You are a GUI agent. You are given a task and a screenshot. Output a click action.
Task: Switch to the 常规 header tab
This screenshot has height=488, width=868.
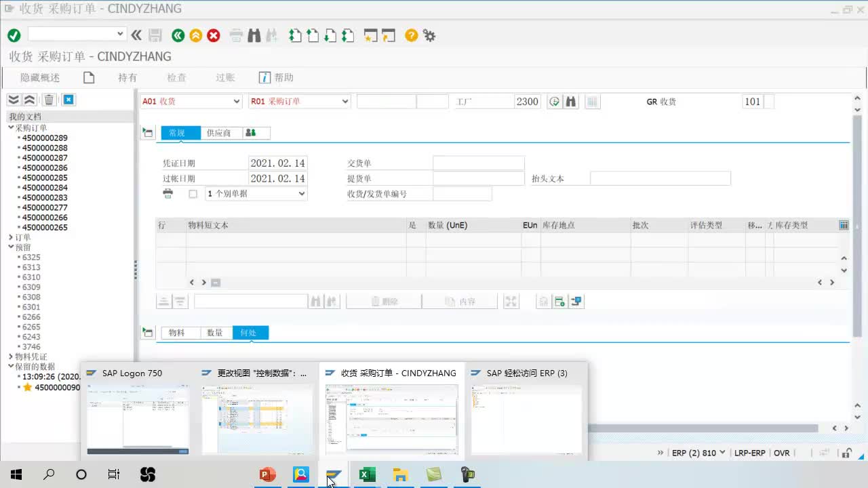point(180,133)
